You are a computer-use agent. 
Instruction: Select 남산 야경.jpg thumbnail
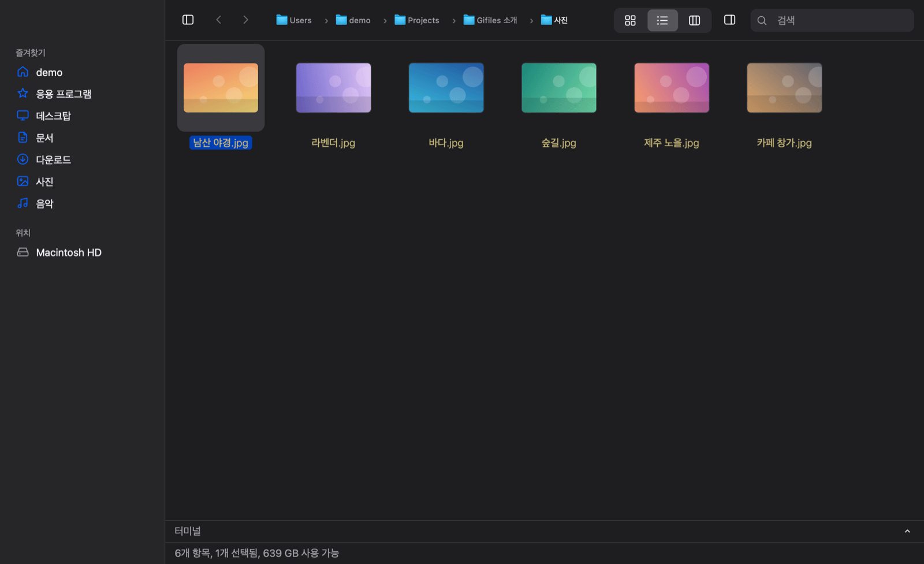[x=221, y=88]
